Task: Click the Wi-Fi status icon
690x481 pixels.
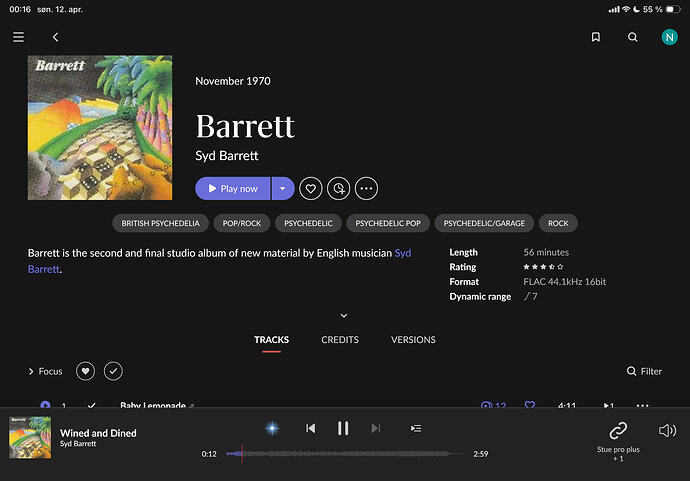Action: pos(626,9)
